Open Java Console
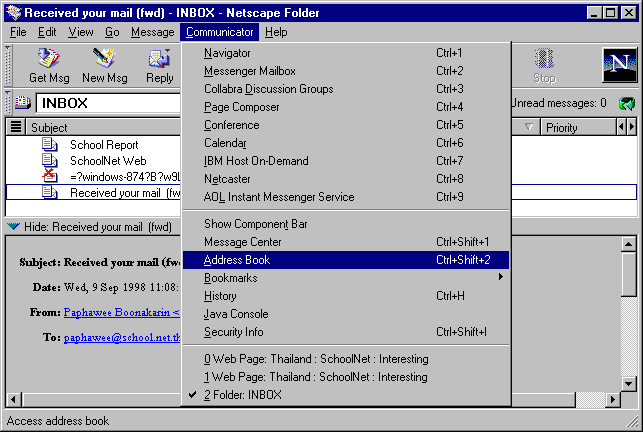This screenshot has height=432, width=643. (346, 314)
